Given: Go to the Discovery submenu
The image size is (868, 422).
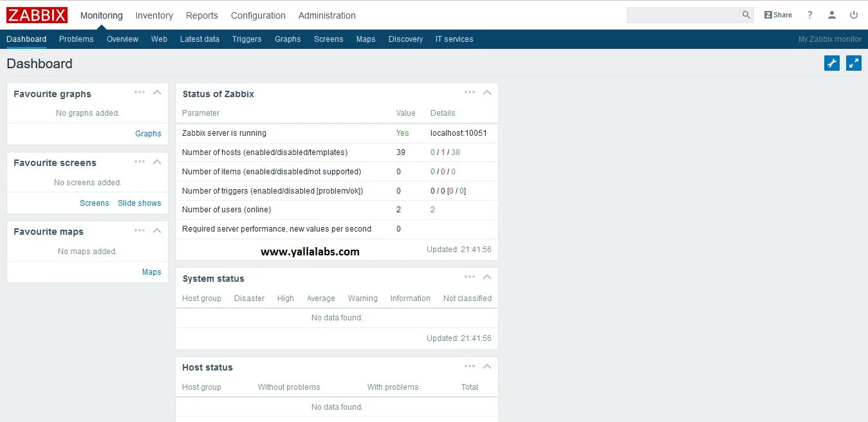Looking at the screenshot, I should 405,39.
